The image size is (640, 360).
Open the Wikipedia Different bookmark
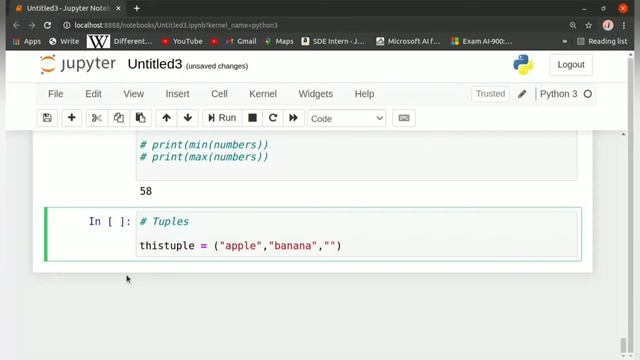tap(119, 41)
